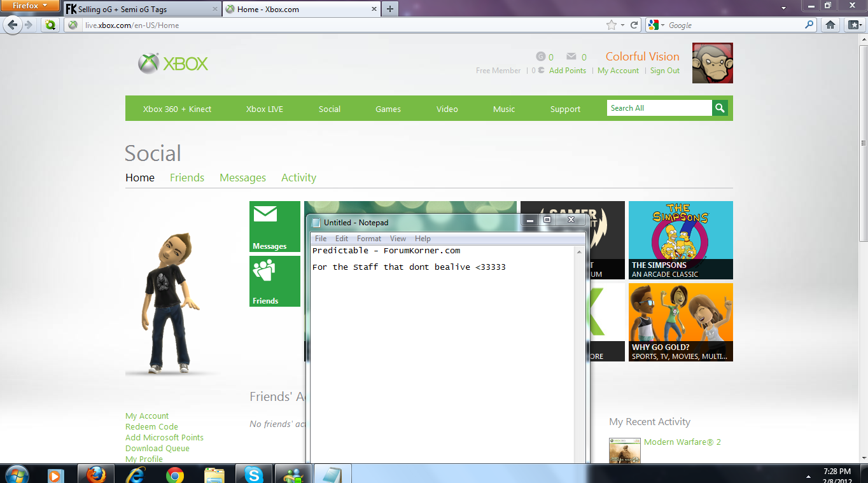Open Support in the green nav bar

pos(565,109)
